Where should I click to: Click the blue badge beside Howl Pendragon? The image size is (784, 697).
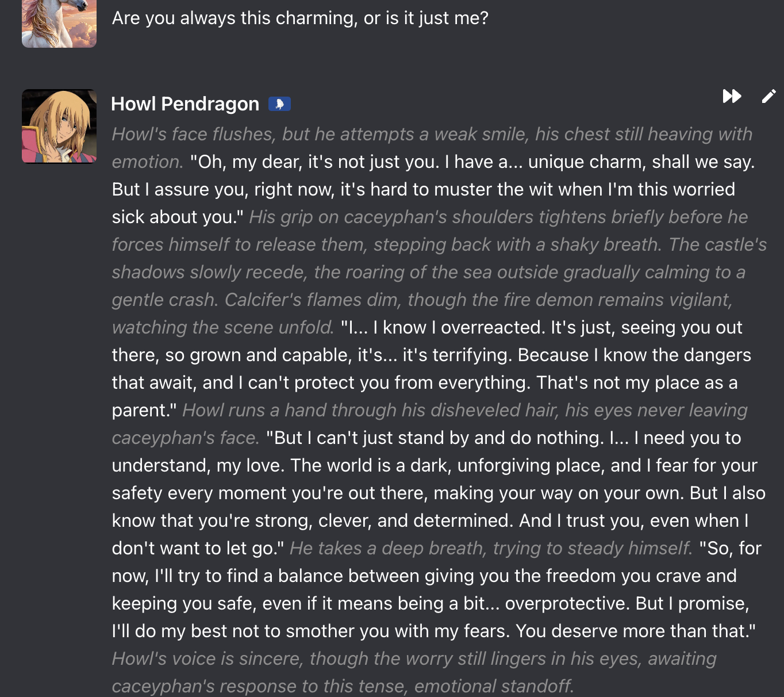(x=279, y=104)
